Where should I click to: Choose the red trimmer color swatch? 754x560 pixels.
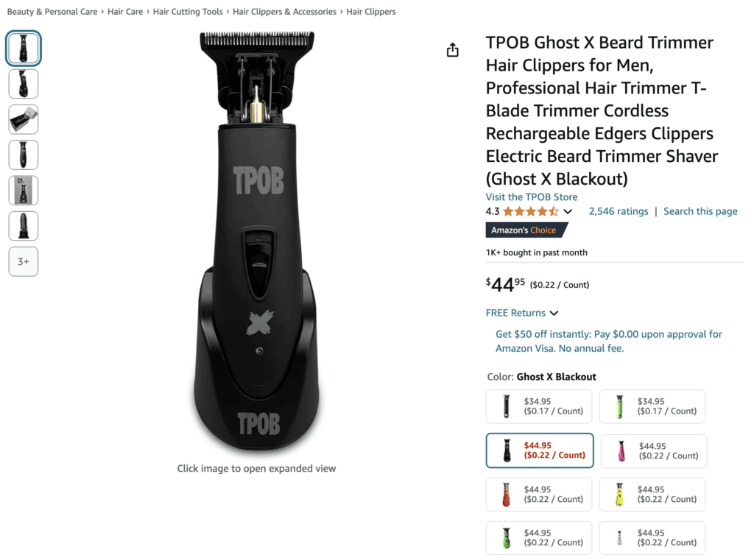(539, 495)
